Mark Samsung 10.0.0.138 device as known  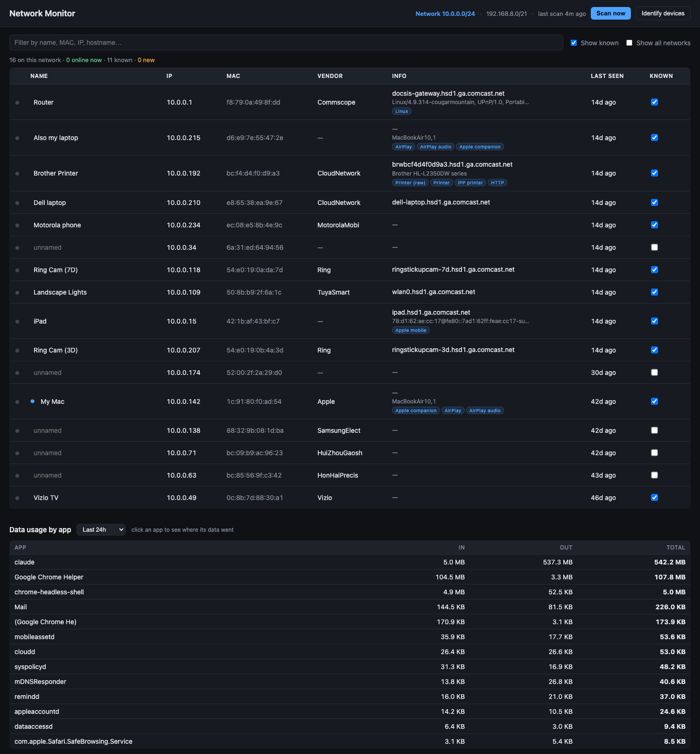(x=654, y=430)
